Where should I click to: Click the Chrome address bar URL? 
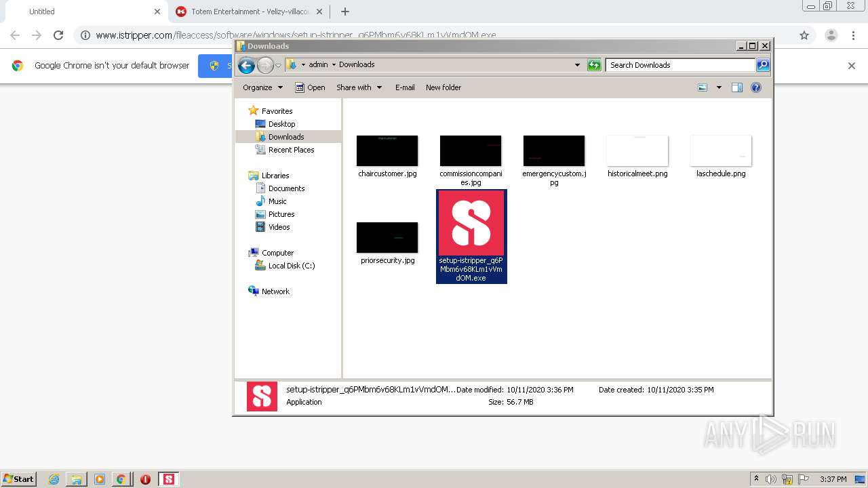click(x=296, y=35)
